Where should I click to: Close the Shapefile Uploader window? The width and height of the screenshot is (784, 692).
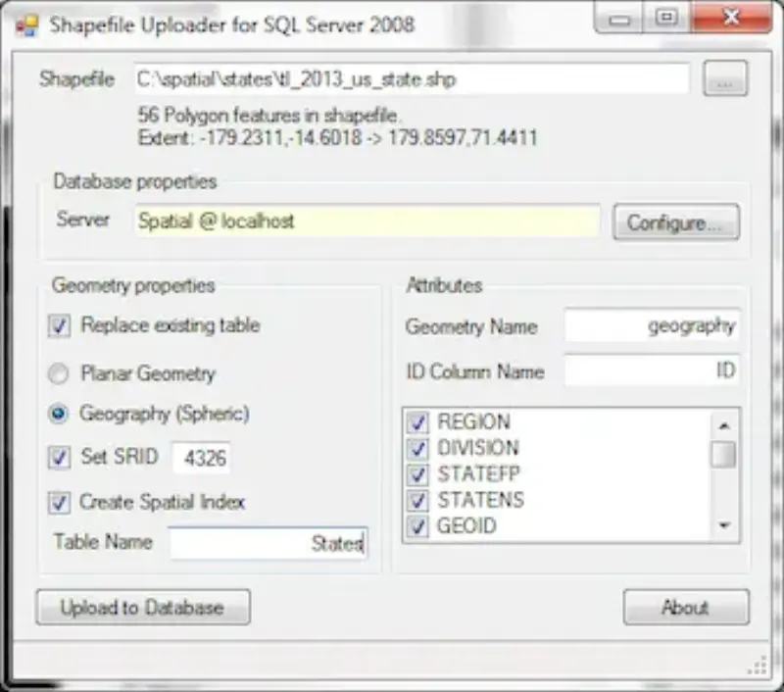(731, 18)
